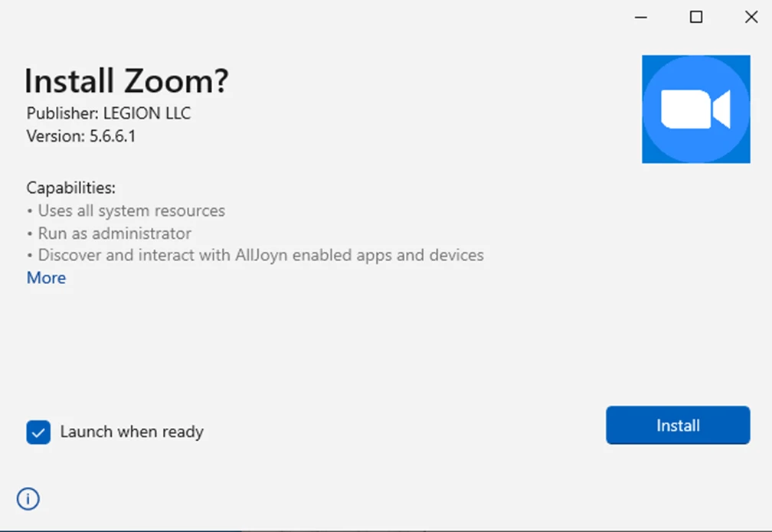Click the white camera icon inside the Zoom logo
Screen dimensions: 772x532
[x=695, y=109]
